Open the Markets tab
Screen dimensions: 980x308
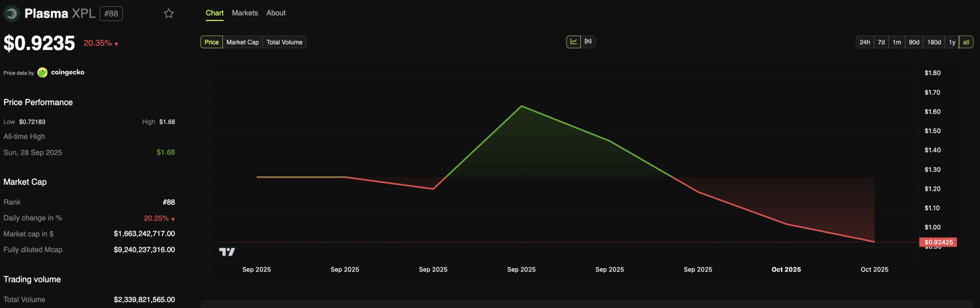click(245, 13)
